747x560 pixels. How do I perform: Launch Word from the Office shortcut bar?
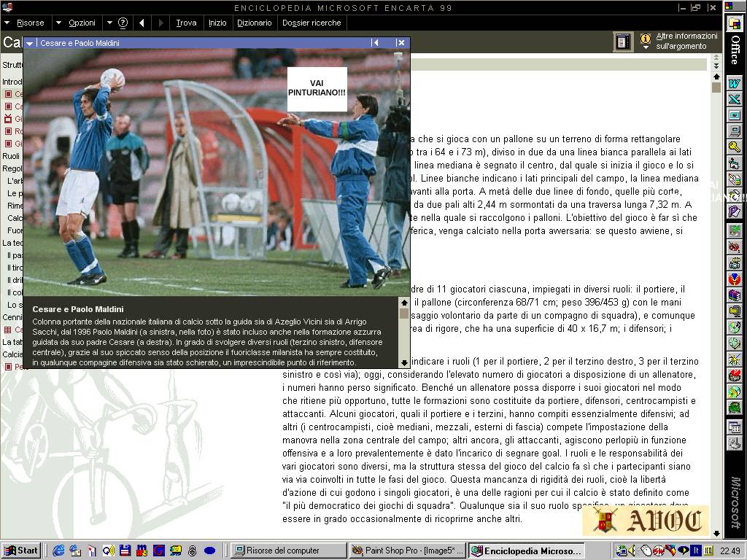[734, 84]
